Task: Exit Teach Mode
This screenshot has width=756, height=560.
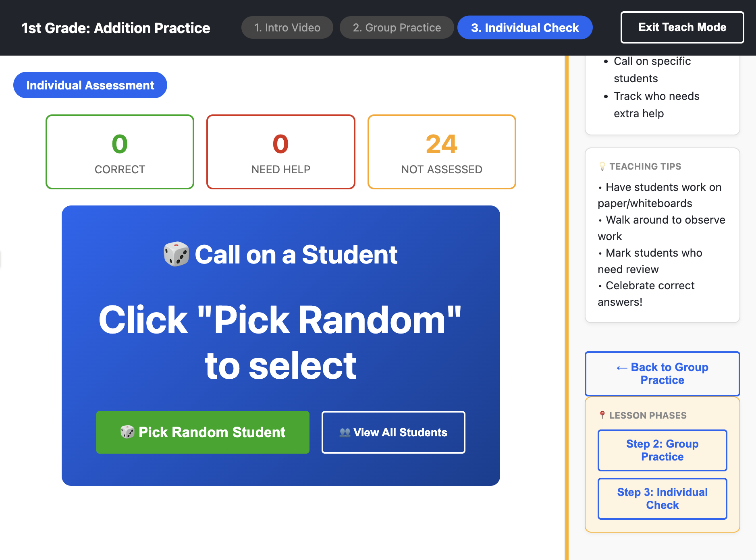Action: tap(682, 27)
